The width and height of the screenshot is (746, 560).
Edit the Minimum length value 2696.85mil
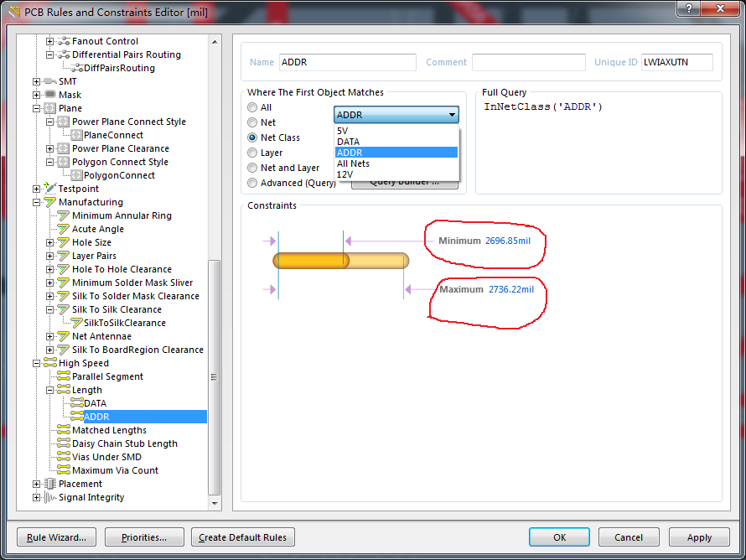tap(508, 241)
